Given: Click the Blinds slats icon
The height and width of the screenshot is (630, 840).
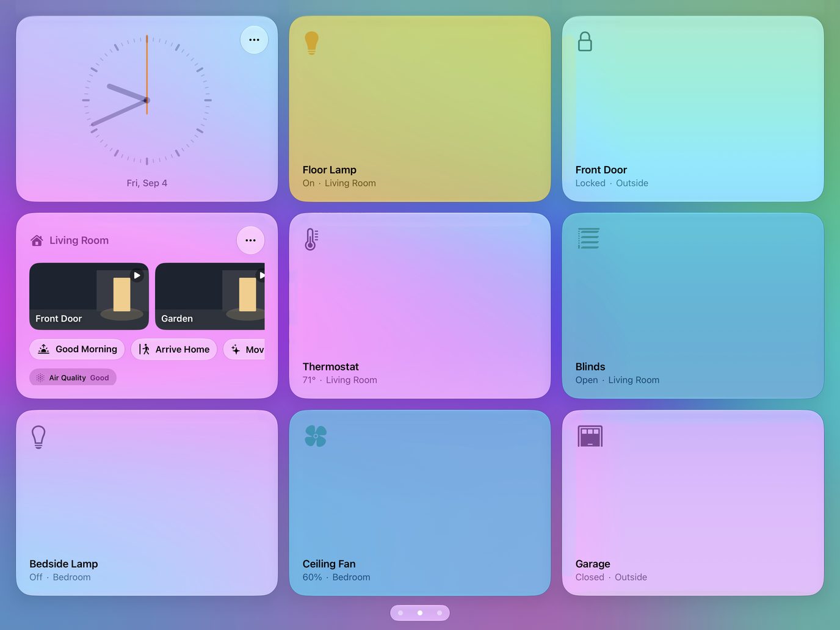Looking at the screenshot, I should click(588, 238).
